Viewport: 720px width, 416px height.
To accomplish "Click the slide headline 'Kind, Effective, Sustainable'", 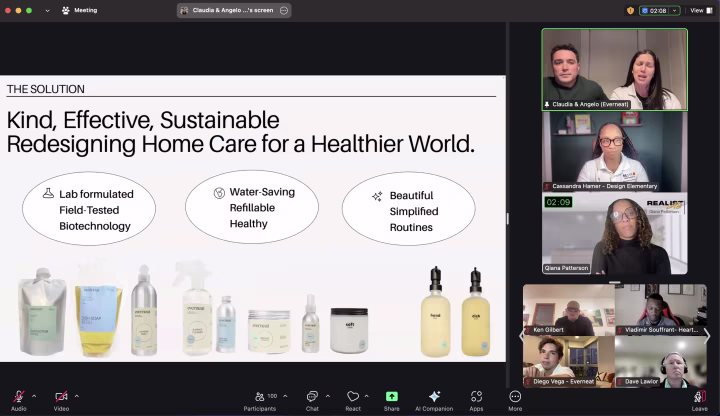I will pyautogui.click(x=143, y=120).
